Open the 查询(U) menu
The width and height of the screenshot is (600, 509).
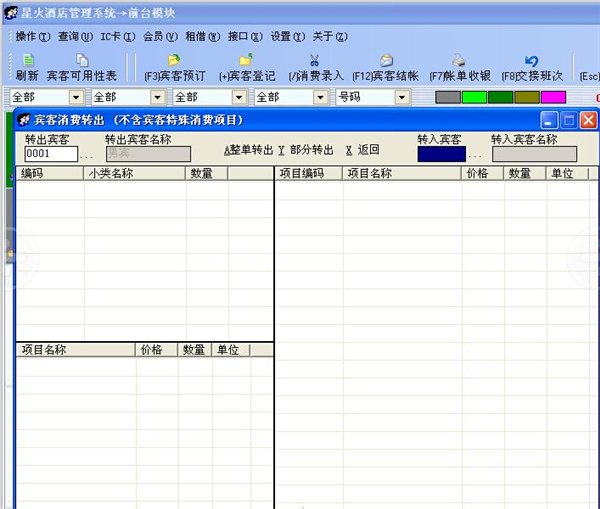pos(75,36)
